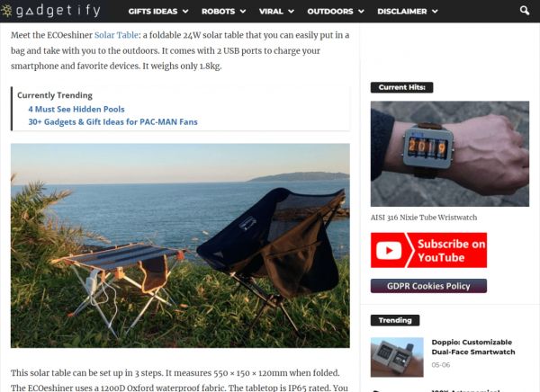This screenshot has width=540, height=392.
Task: Click the YouTube play icon in banner
Action: [x=389, y=250]
